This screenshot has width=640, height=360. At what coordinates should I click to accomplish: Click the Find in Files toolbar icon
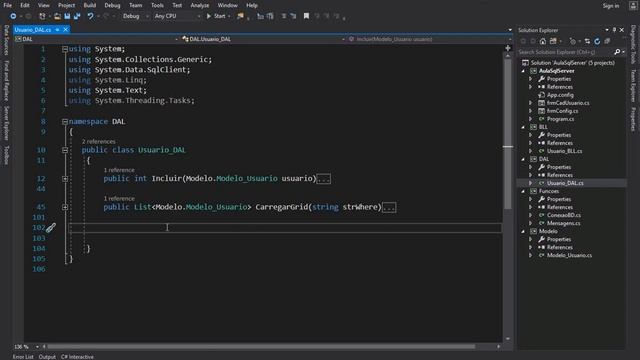[240, 16]
